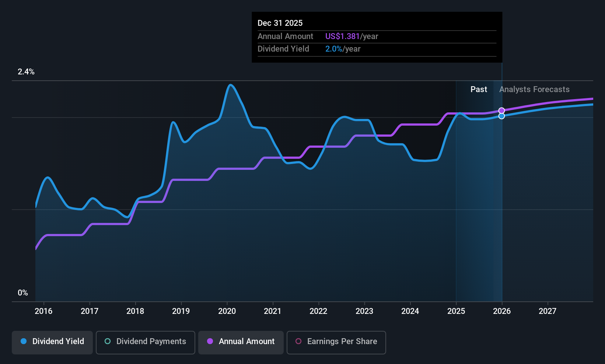
Task: Click the 2022 label on the time axis
Action: point(318,311)
